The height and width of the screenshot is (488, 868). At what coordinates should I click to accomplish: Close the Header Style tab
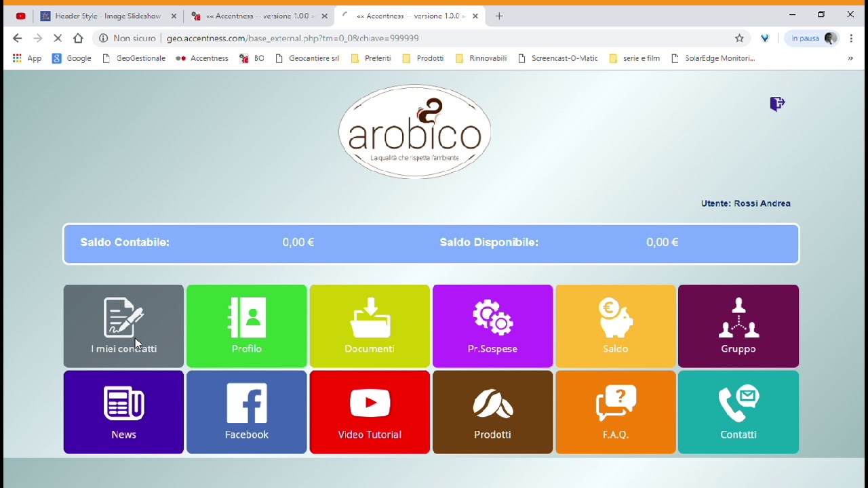click(174, 16)
